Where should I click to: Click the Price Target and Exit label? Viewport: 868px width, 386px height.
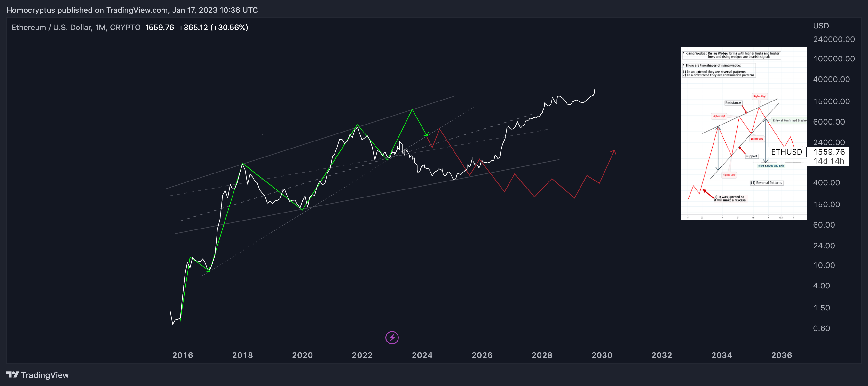coord(771,165)
